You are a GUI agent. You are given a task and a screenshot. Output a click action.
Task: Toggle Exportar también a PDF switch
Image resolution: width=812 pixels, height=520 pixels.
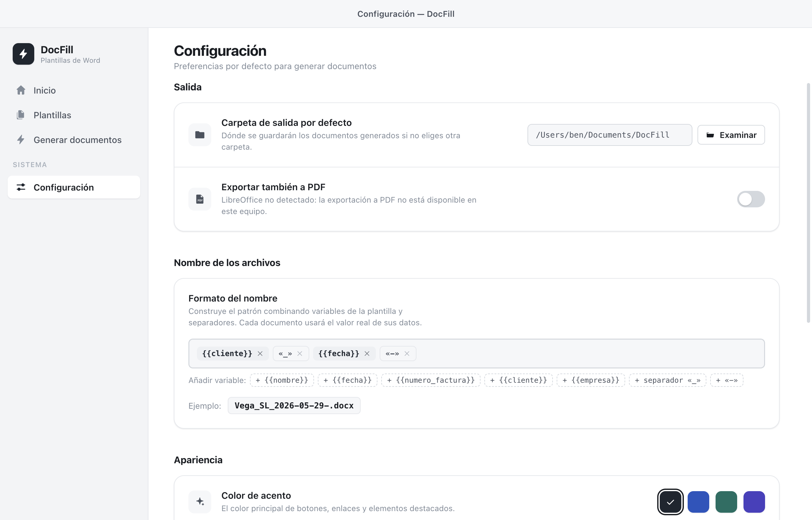(750, 199)
